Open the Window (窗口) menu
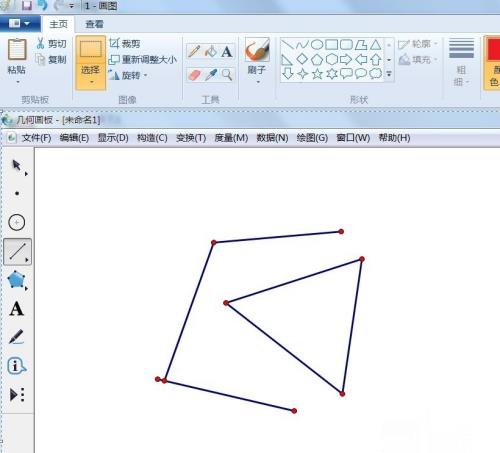 353,138
